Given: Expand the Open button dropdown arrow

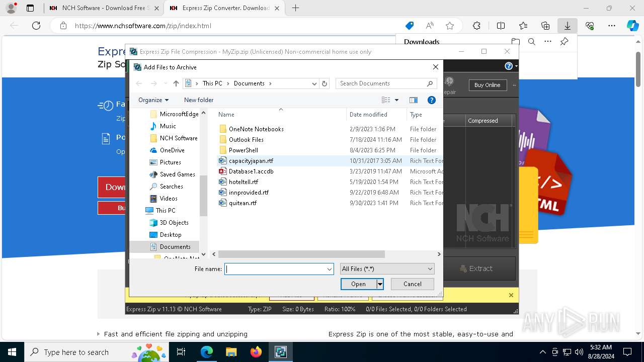Looking at the screenshot, I should click(x=380, y=284).
